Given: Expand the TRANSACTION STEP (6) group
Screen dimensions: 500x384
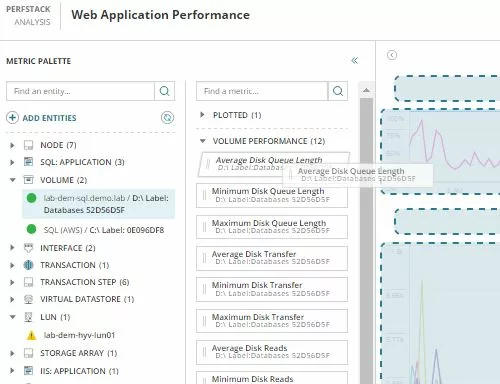Looking at the screenshot, I should tap(12, 282).
